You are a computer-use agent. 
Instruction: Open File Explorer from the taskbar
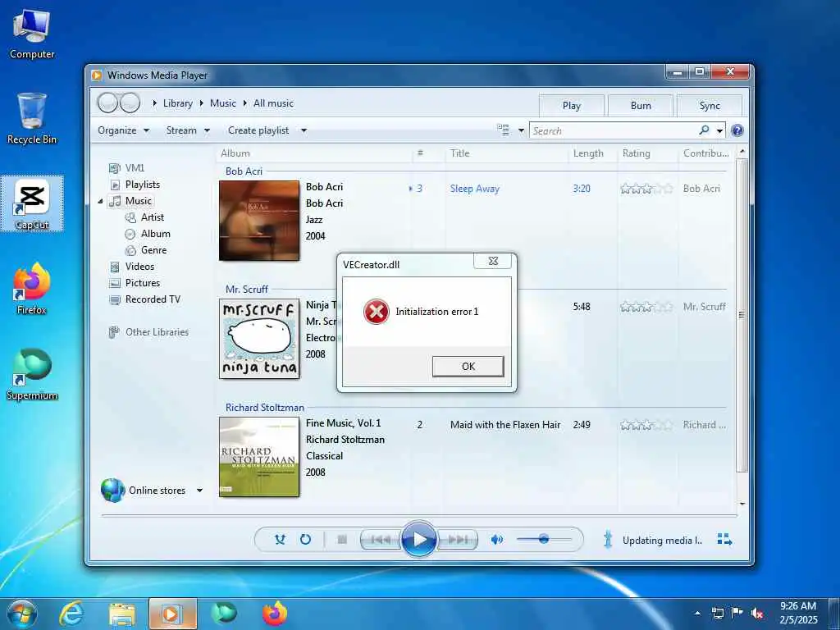[122, 614]
